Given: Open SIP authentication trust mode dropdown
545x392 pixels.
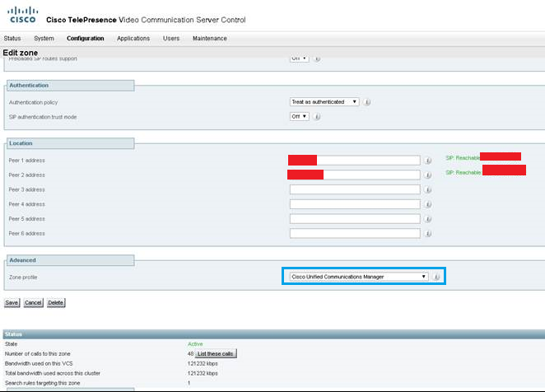Looking at the screenshot, I should coord(300,116).
